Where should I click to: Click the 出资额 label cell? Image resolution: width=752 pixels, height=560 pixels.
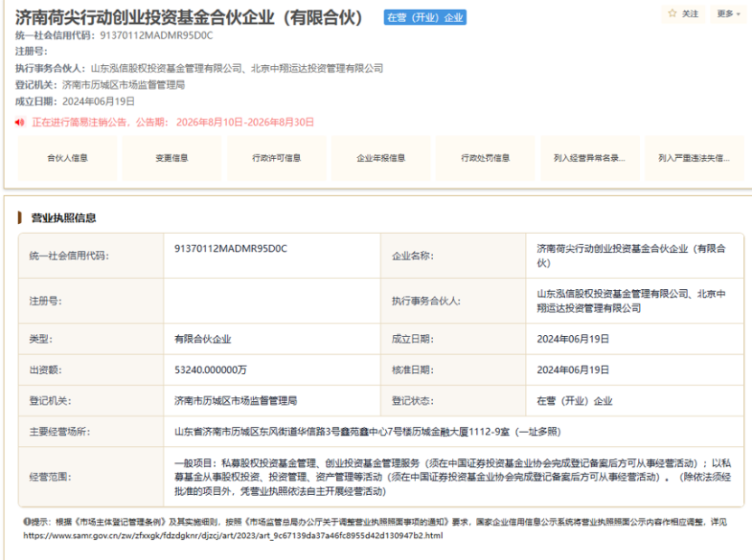pyautogui.click(x=91, y=369)
